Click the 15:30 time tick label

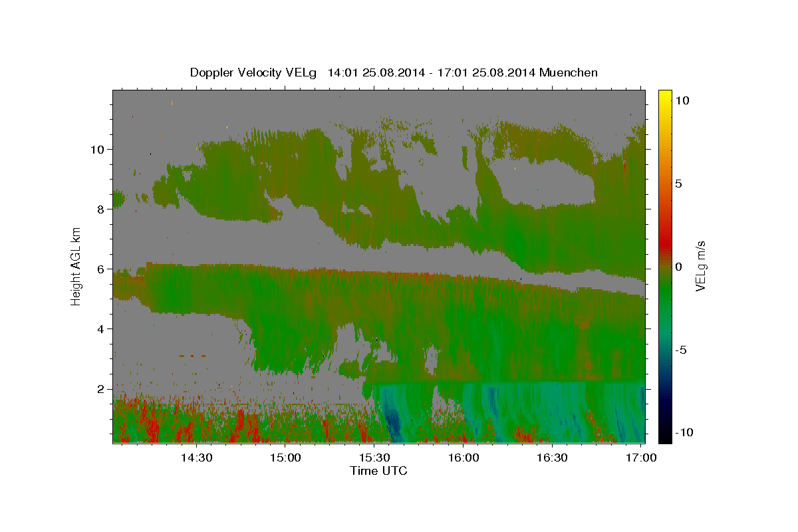coord(374,458)
